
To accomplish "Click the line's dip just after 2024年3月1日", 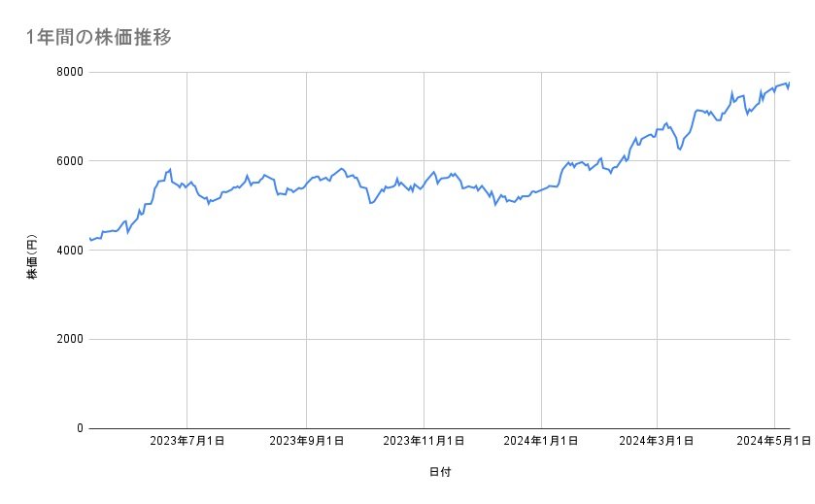I will click(680, 150).
